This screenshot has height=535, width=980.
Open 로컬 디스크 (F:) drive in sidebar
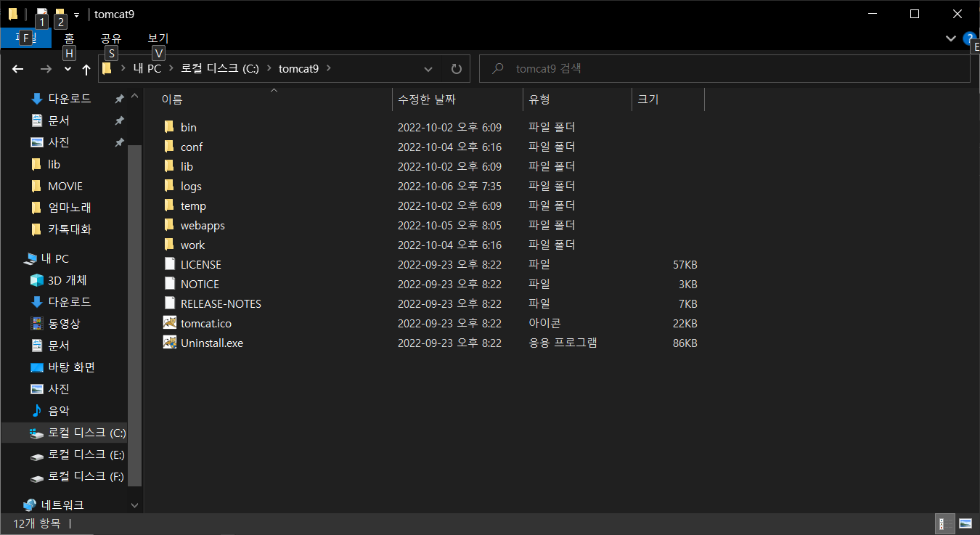tap(86, 476)
